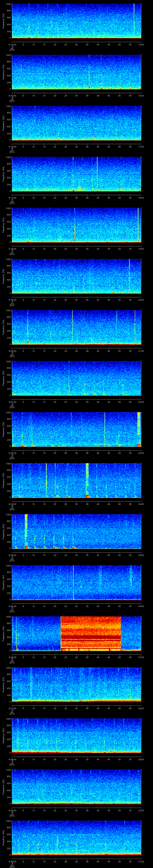153x868 pixels.
Task: Click the red broadband burst in the 9:26:00 spectrogram
Action: [x=91, y=633]
